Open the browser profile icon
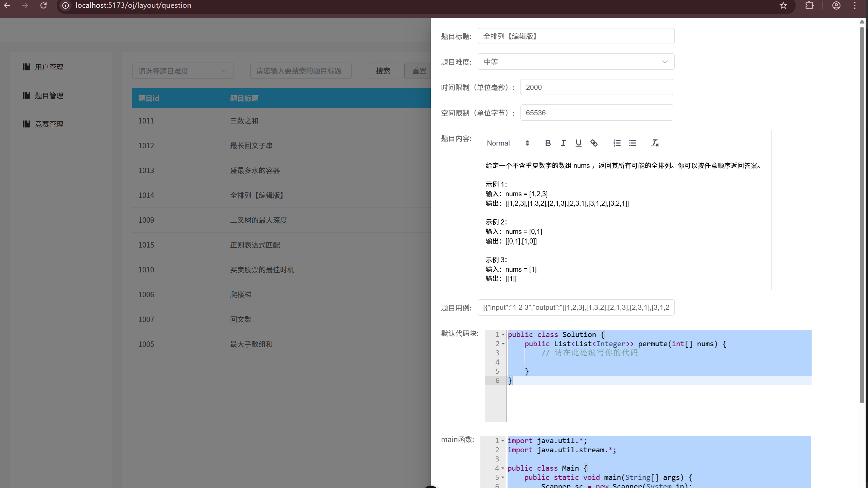The width and height of the screenshot is (868, 488). coord(836,5)
